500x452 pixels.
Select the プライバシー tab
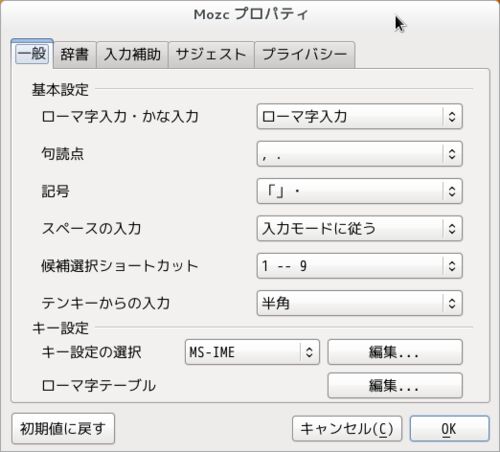[305, 55]
